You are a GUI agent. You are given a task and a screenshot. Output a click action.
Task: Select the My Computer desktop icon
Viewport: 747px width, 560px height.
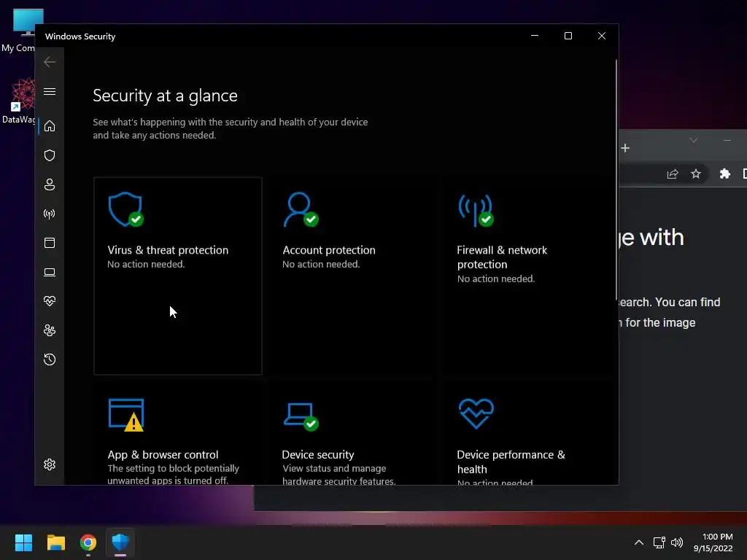pos(19,30)
